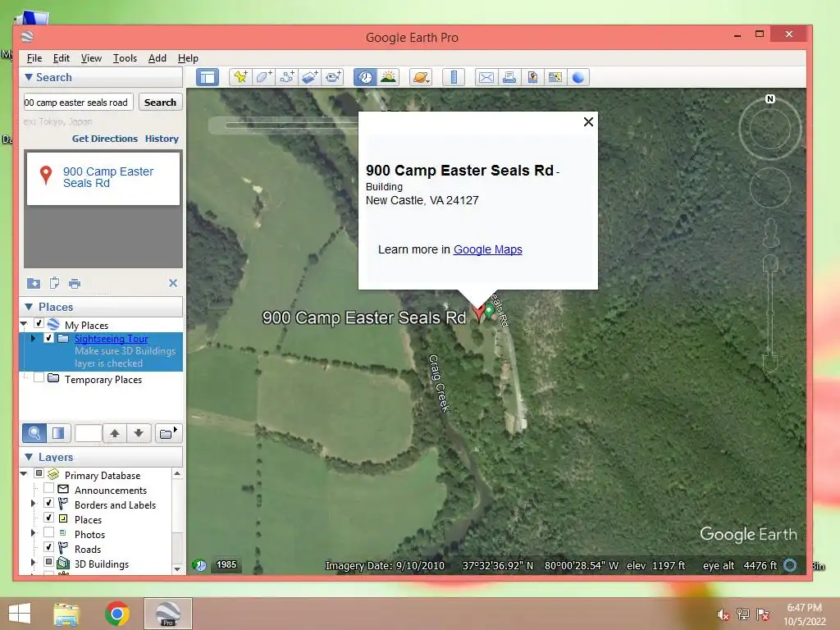Click the Get Directions link
Viewport: 840px width, 630px height.
coord(105,139)
